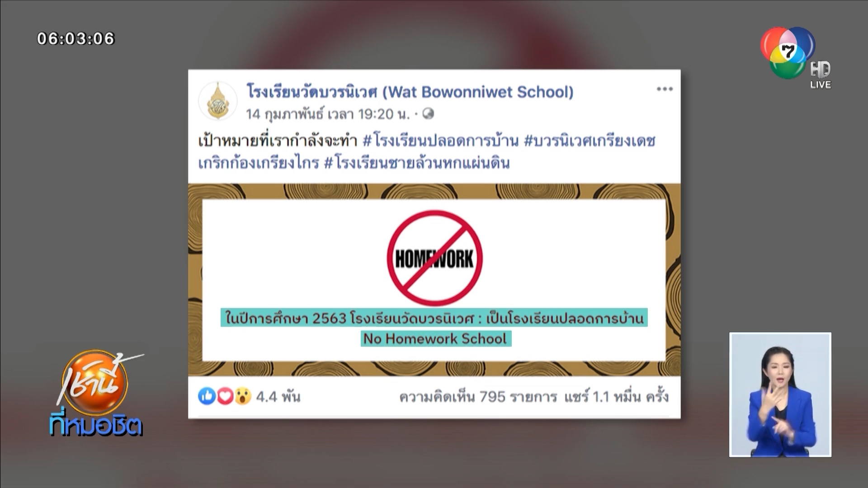Click the sign language interpreter inset

[780, 394]
